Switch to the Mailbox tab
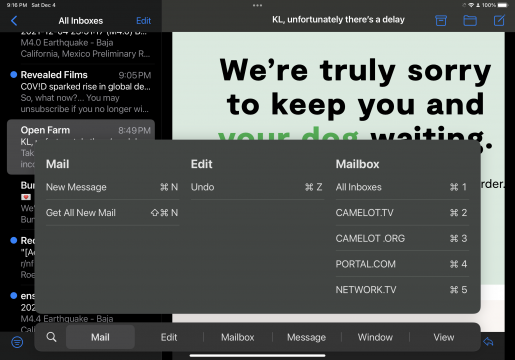 coord(238,337)
